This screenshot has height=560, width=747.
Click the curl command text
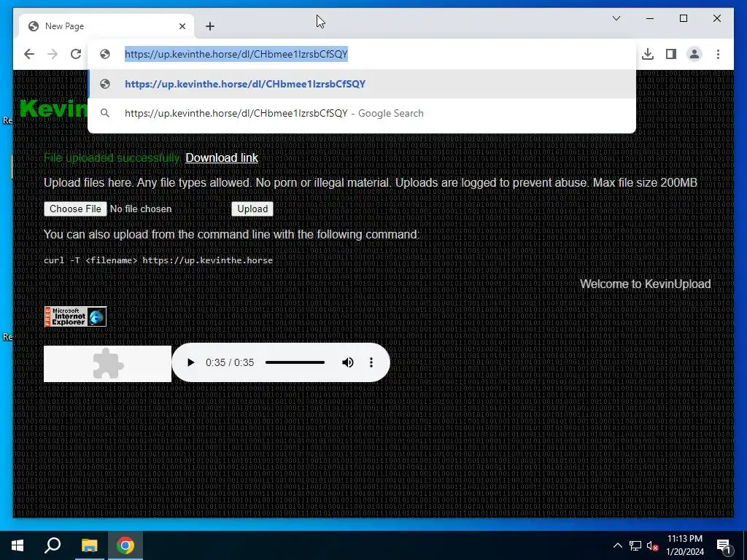point(158,260)
